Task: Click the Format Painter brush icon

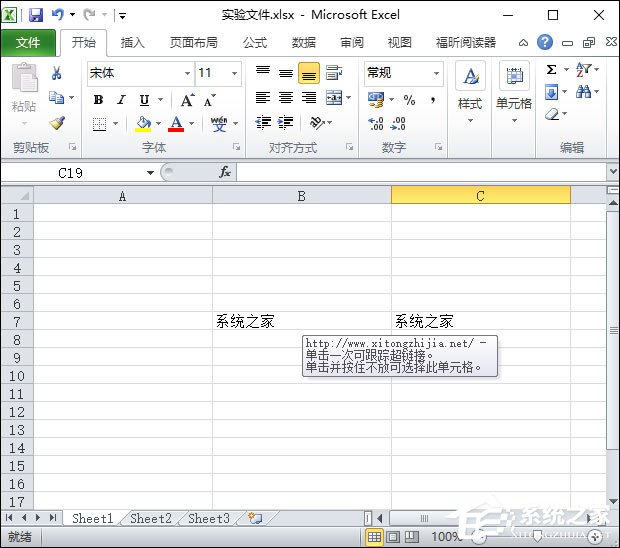Action: (57, 123)
